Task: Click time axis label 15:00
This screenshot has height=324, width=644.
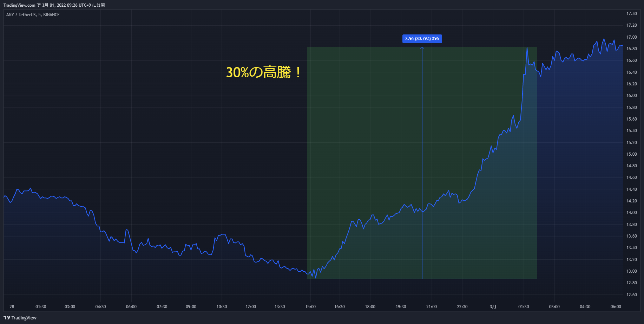Action: 310,307
